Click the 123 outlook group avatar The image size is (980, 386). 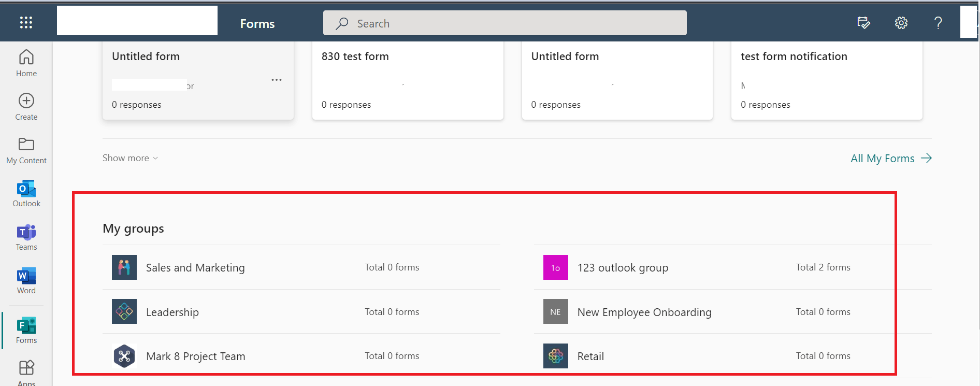pyautogui.click(x=556, y=267)
